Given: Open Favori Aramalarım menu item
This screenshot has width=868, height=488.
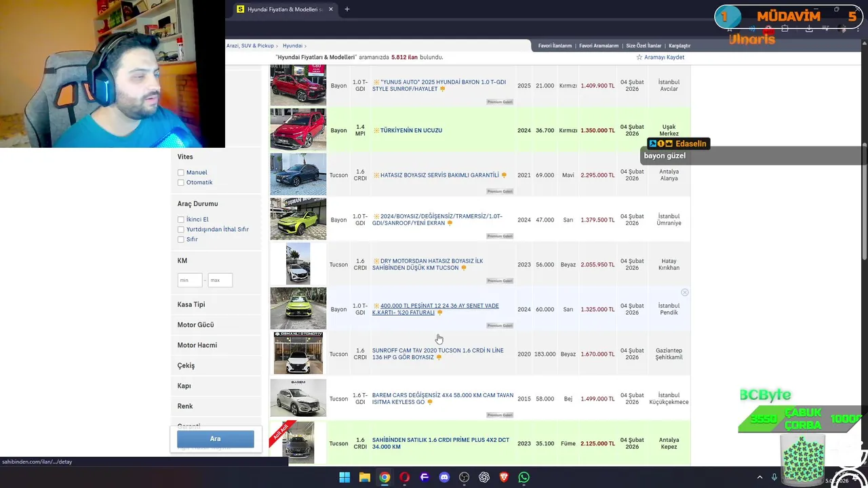Looking at the screenshot, I should (x=599, y=45).
